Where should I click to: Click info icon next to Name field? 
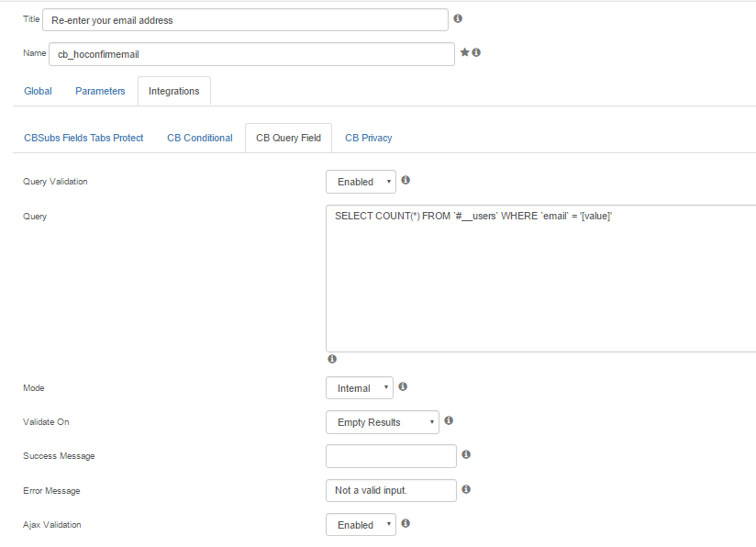[476, 52]
